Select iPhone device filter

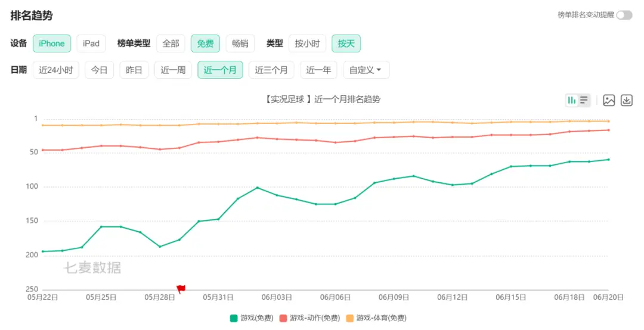(x=52, y=43)
